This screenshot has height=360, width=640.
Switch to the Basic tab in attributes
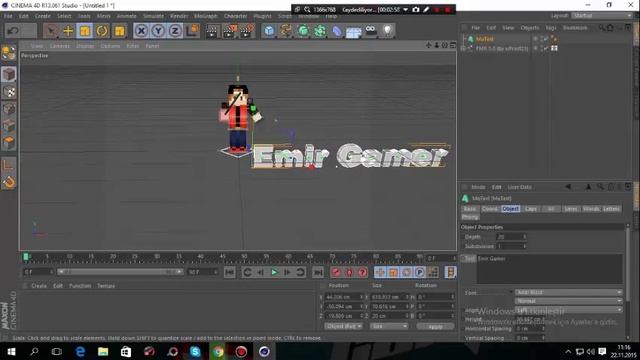pyautogui.click(x=470, y=209)
